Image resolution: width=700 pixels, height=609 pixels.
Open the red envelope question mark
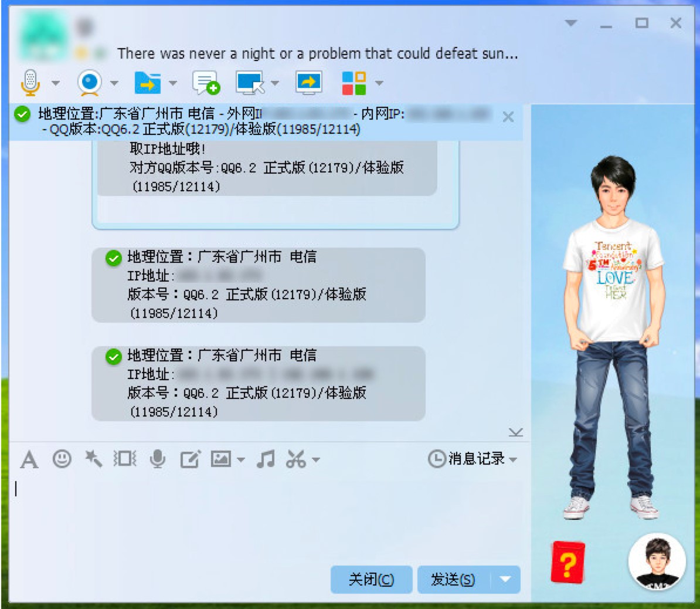click(x=568, y=563)
